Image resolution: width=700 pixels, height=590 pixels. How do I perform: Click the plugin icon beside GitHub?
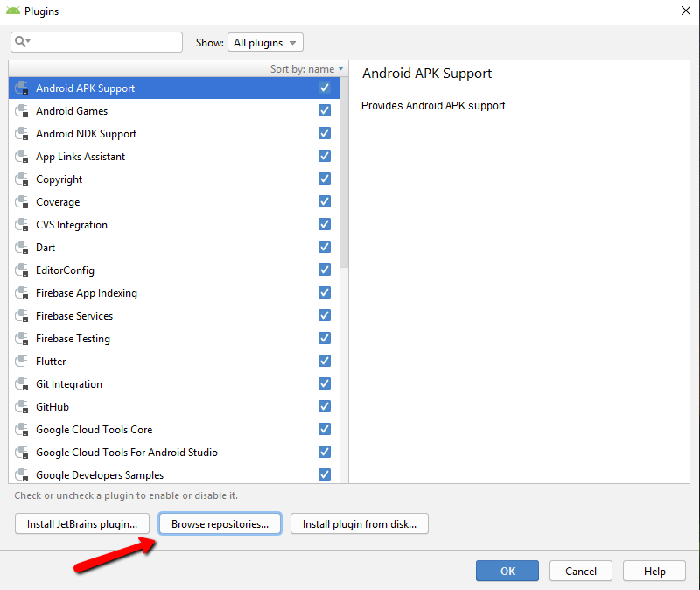(21, 407)
